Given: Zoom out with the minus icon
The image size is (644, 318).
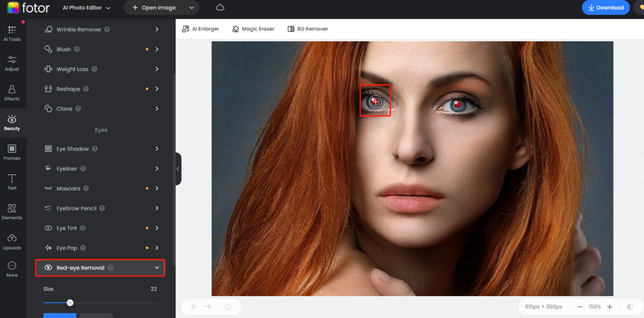Looking at the screenshot, I should (580, 307).
